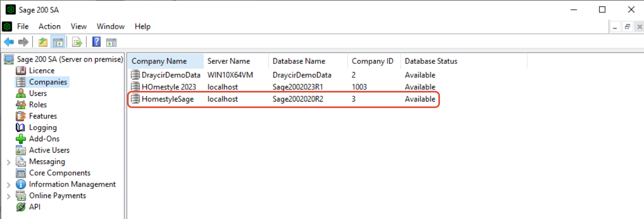This screenshot has height=219, width=644.
Task: Click the Company ID 1003 cell
Action: [359, 87]
